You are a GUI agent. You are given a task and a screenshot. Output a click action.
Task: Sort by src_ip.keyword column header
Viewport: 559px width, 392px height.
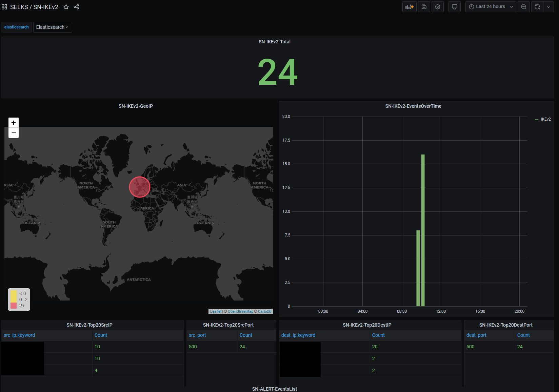click(x=19, y=335)
